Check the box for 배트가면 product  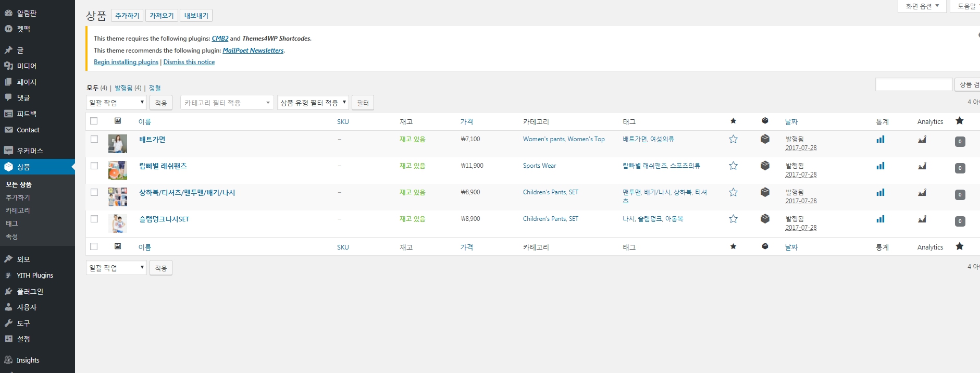point(94,139)
